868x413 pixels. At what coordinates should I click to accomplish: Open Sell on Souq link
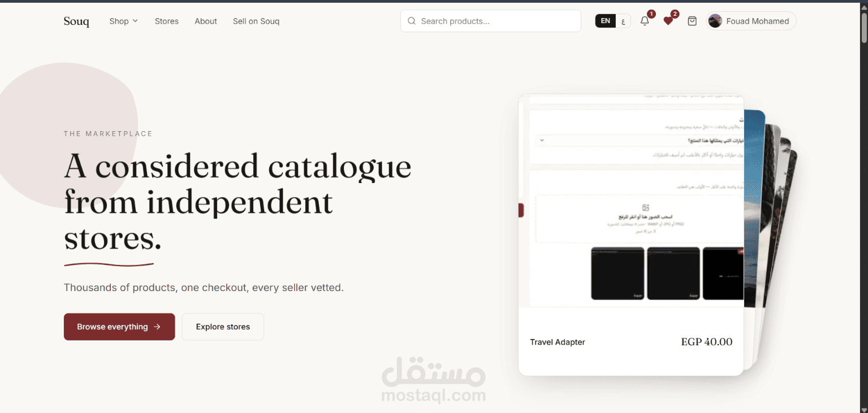click(256, 21)
